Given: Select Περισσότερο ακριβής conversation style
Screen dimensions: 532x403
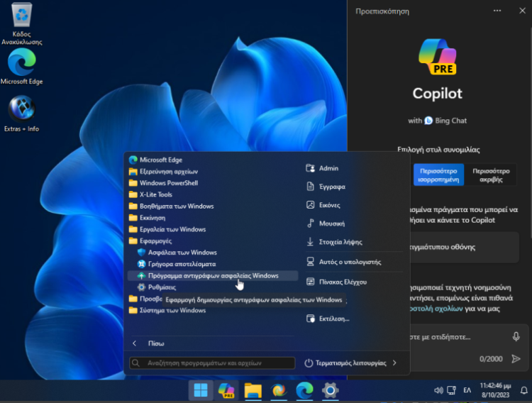Looking at the screenshot, I should pos(491,175).
